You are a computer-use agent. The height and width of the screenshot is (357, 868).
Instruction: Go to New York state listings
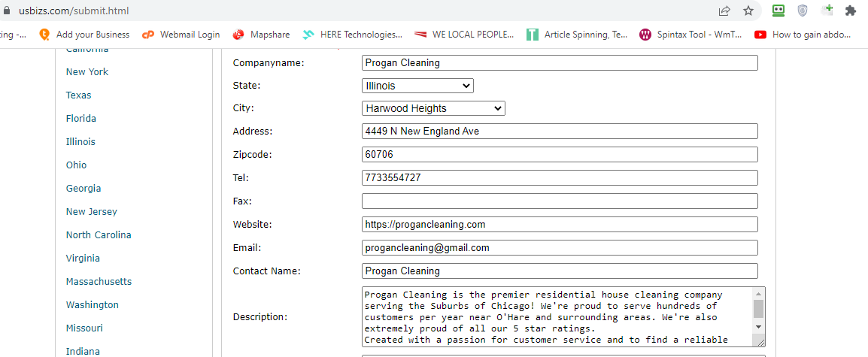coord(87,72)
